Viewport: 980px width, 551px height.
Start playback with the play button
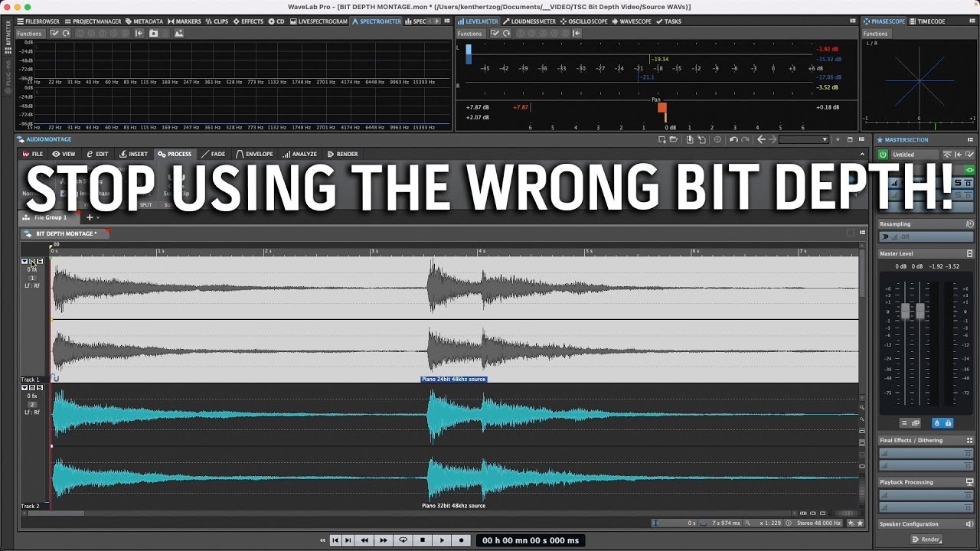pos(442,540)
